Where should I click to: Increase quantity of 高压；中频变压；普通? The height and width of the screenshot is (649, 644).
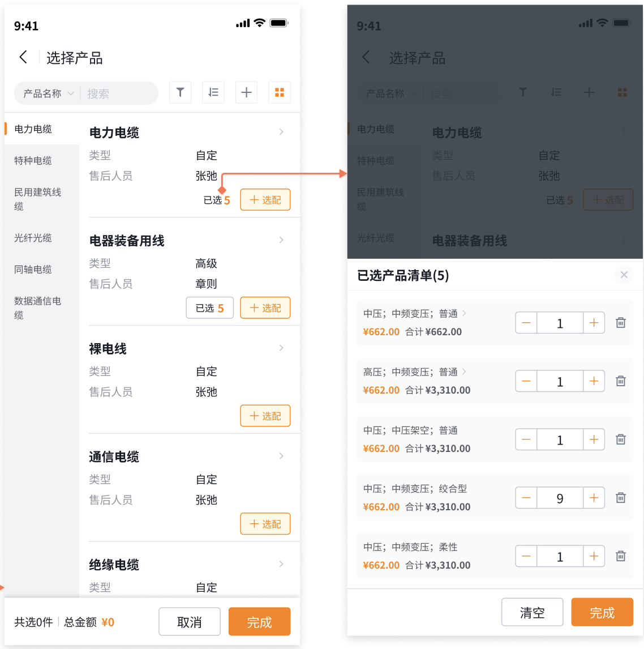(x=594, y=381)
